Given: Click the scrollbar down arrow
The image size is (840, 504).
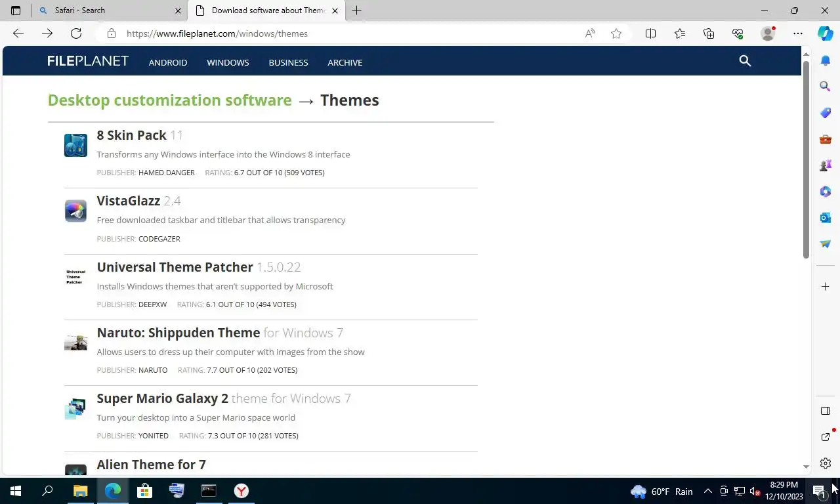Looking at the screenshot, I should click(807, 467).
